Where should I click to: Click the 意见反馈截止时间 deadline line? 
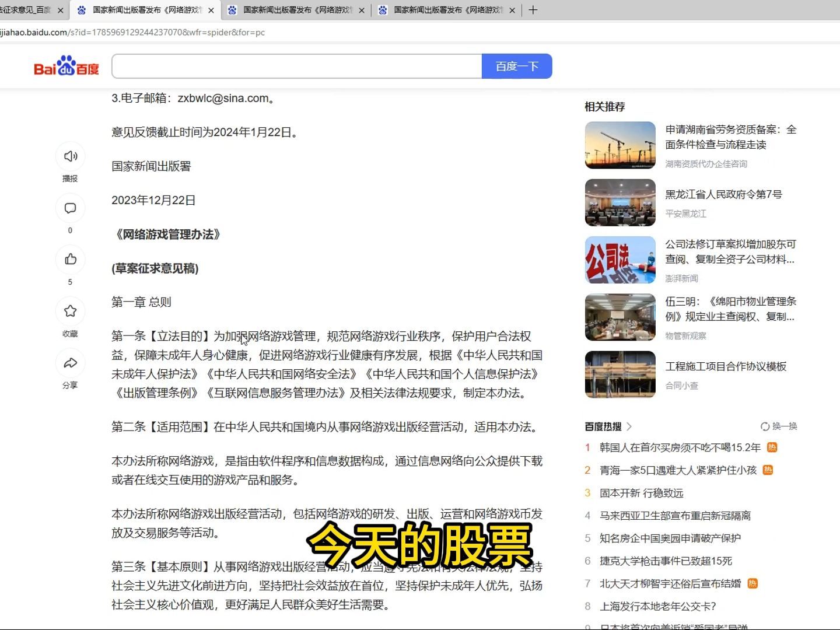point(206,132)
